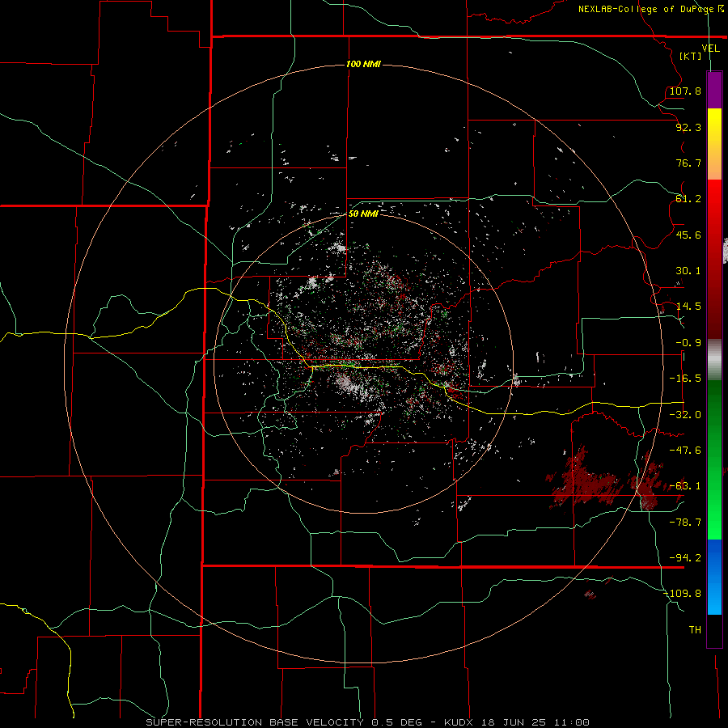Click the 45.6 velocity scale value
The image size is (728, 728).
pos(688,235)
